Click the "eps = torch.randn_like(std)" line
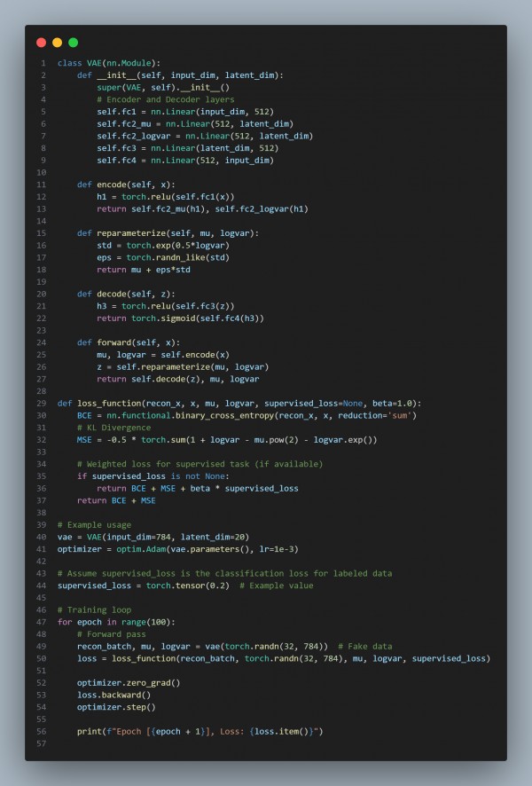Image resolution: width=532 pixels, height=786 pixels. click(x=163, y=257)
